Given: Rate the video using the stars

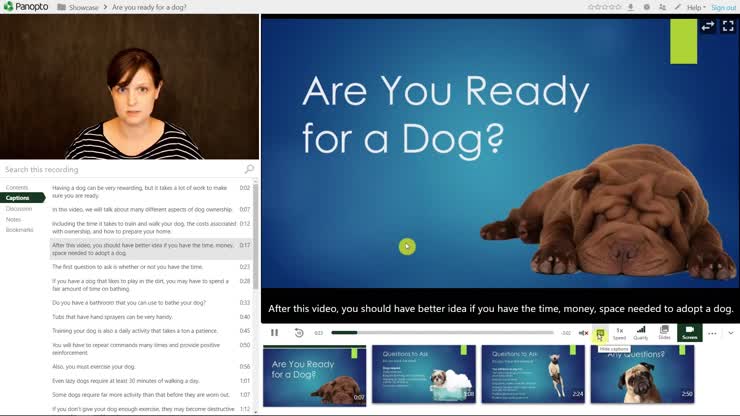Looking at the screenshot, I should (605, 7).
